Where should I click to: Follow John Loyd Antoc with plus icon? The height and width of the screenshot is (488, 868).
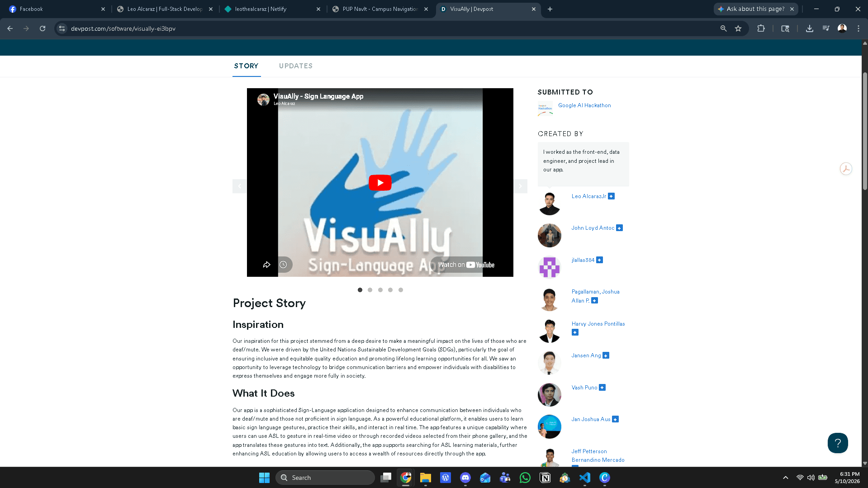click(620, 228)
